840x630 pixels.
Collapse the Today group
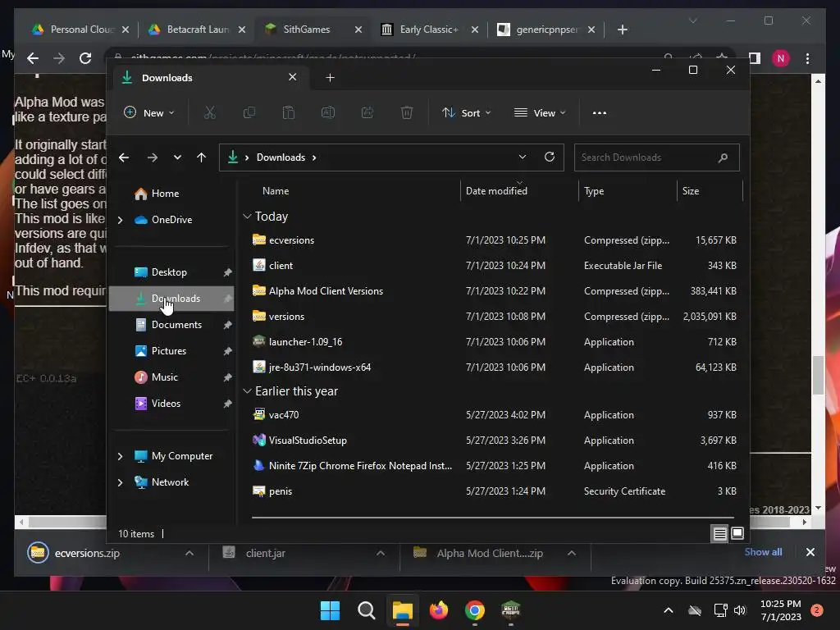click(x=247, y=217)
